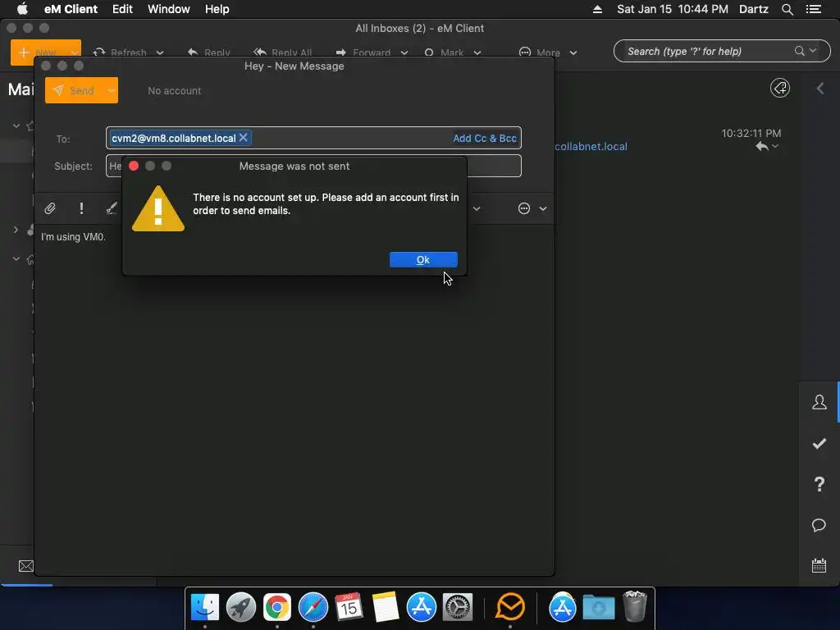Image resolution: width=840 pixels, height=630 pixels.
Task: Open Forward dropdown arrow
Action: 404,52
